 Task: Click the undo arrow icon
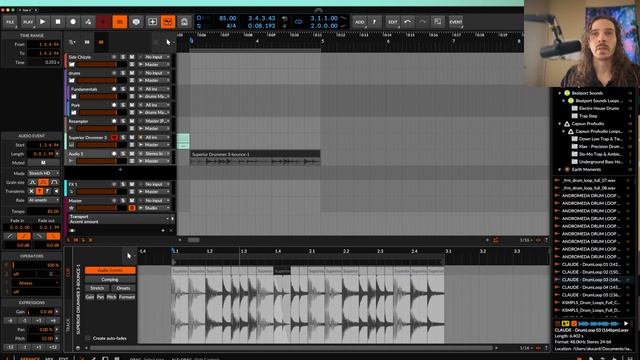407,22
